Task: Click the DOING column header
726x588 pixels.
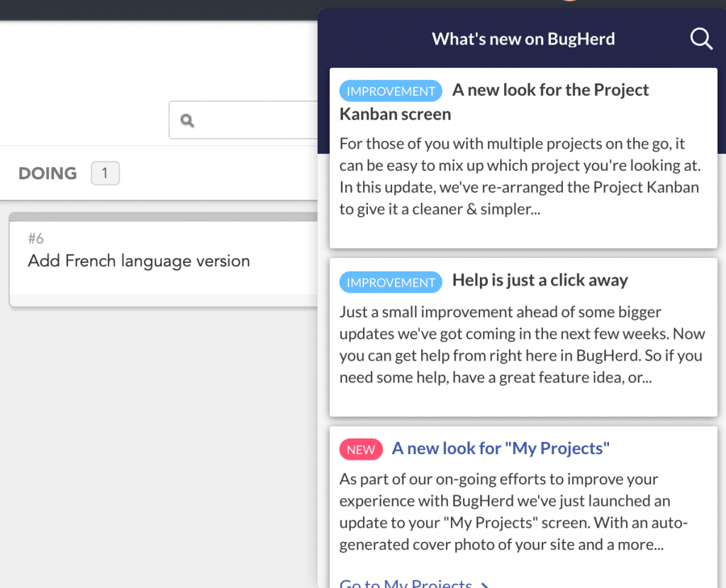Action: click(x=48, y=174)
